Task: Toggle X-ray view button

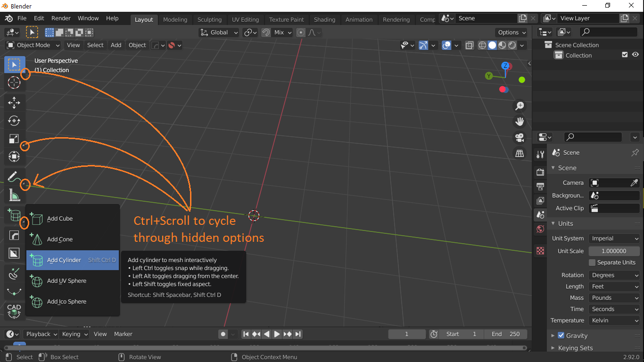Action: 470,45
